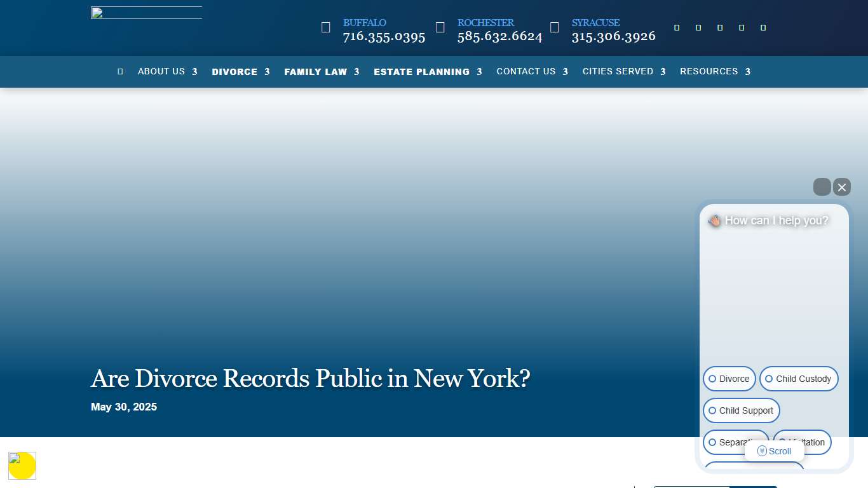The width and height of the screenshot is (868, 488).
Task: Click the Syracuse location pin icon
Action: 555,27
